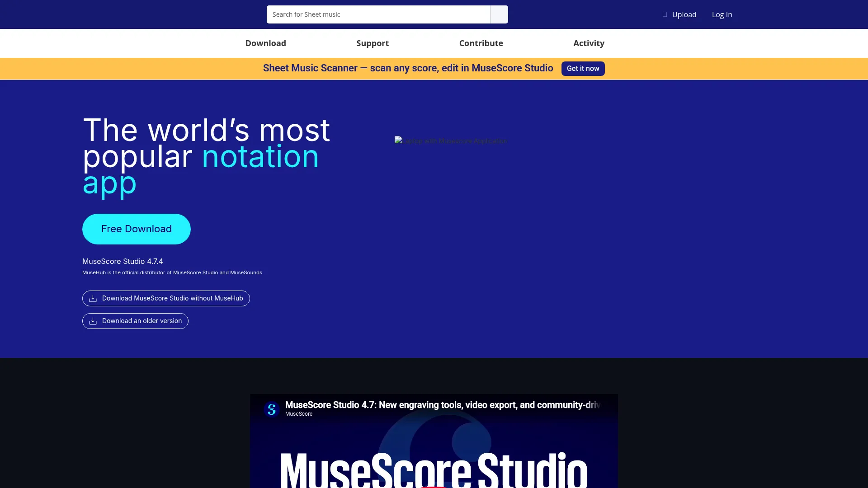Open the Support menu
Viewport: 868px width, 488px height.
(x=373, y=43)
